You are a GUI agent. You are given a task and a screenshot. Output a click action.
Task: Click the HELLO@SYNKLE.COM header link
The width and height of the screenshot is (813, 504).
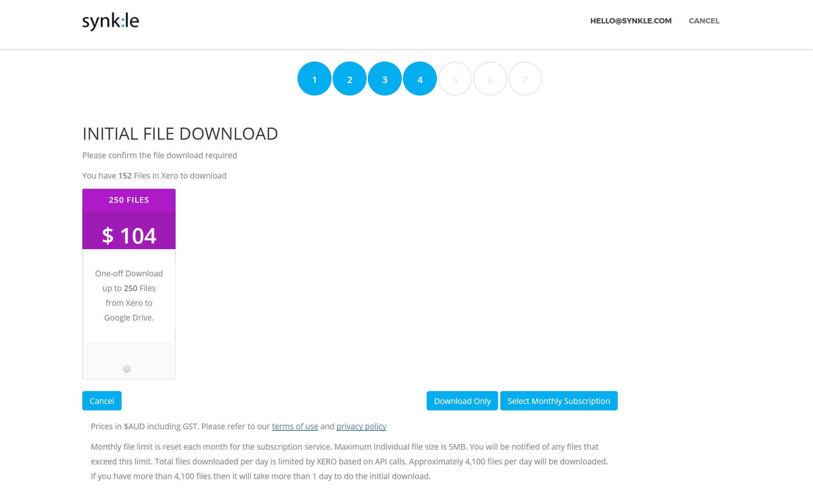coord(631,21)
